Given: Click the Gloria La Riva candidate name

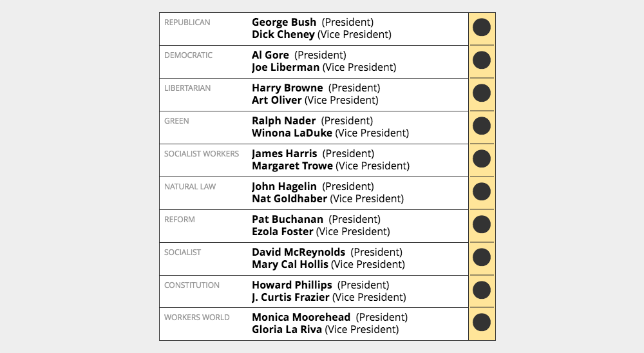Looking at the screenshot, I should point(287,330).
